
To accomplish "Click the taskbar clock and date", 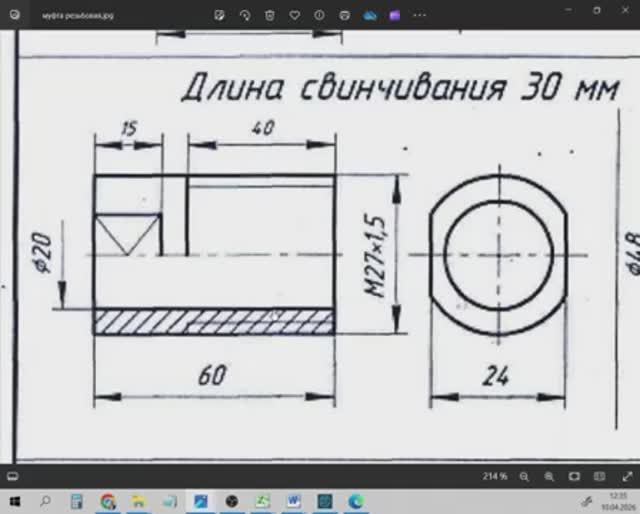I will coord(619,501).
